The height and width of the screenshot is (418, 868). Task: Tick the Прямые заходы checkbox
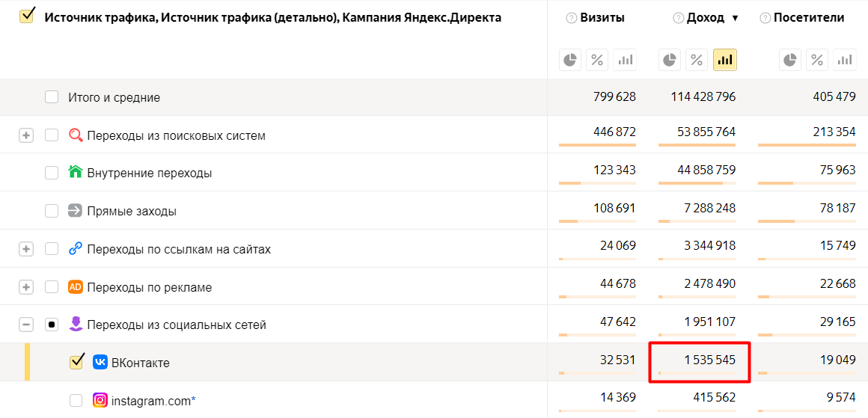coord(52,211)
